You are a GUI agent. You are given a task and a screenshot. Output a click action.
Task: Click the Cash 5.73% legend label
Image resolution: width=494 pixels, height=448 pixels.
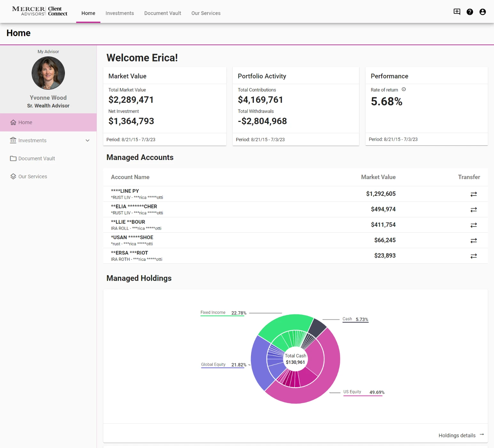pos(355,319)
